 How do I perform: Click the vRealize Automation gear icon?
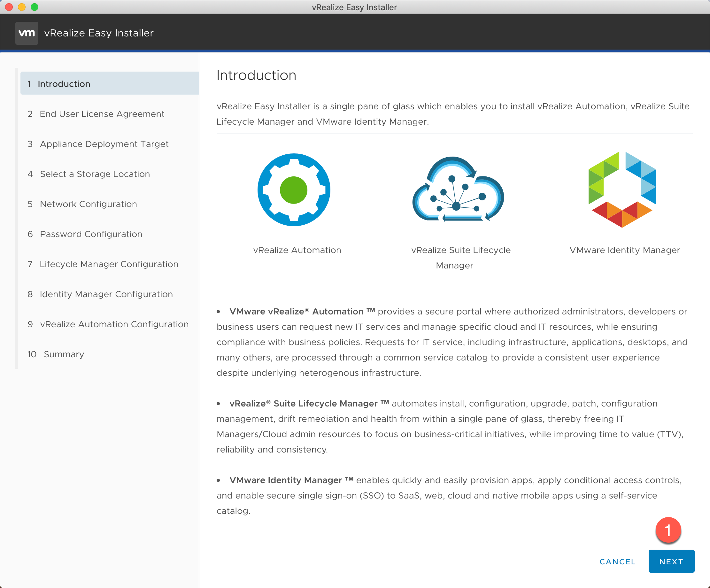[x=294, y=190]
